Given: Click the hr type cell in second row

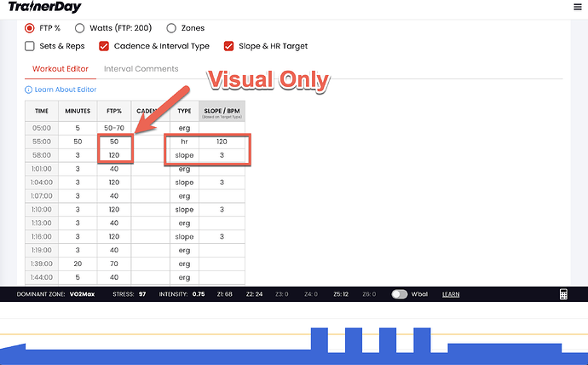Looking at the screenshot, I should 184,141.
